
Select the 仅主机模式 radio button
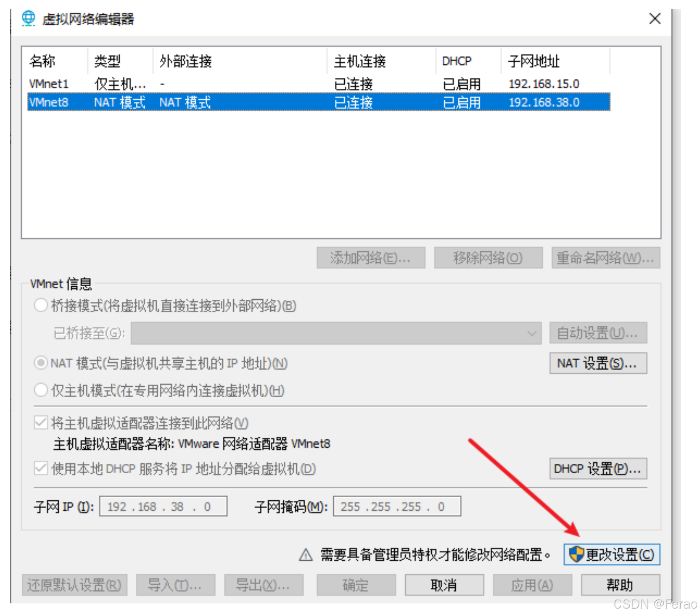(41, 390)
